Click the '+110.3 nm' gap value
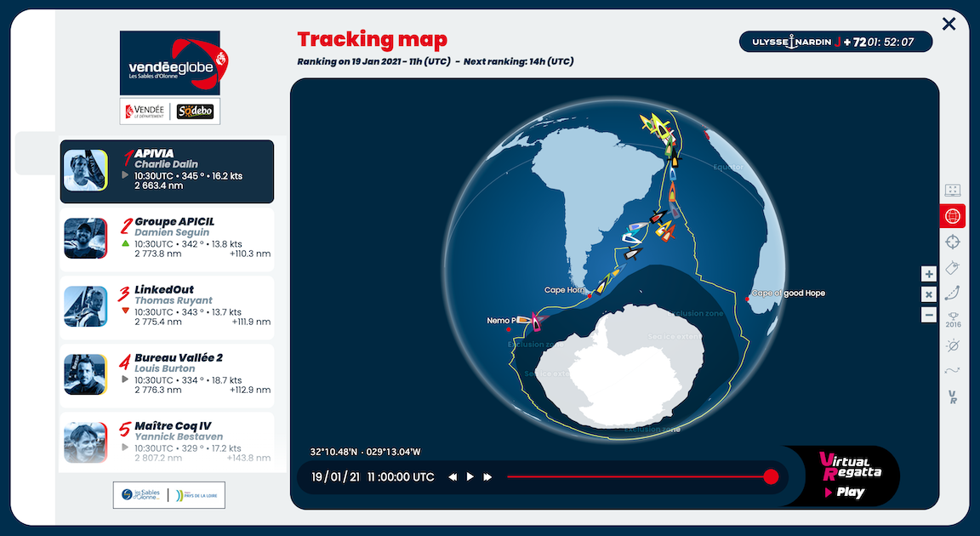Image resolution: width=980 pixels, height=536 pixels. click(x=250, y=254)
